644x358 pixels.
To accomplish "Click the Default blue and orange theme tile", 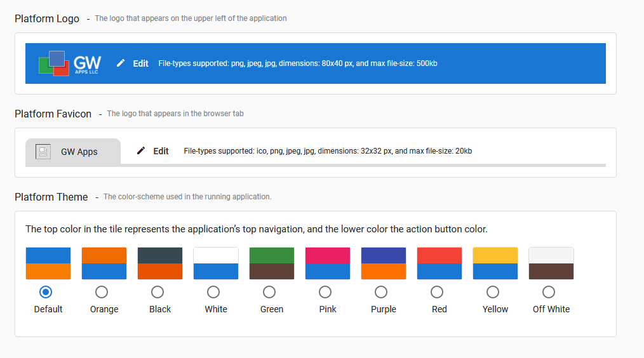I will [48, 263].
